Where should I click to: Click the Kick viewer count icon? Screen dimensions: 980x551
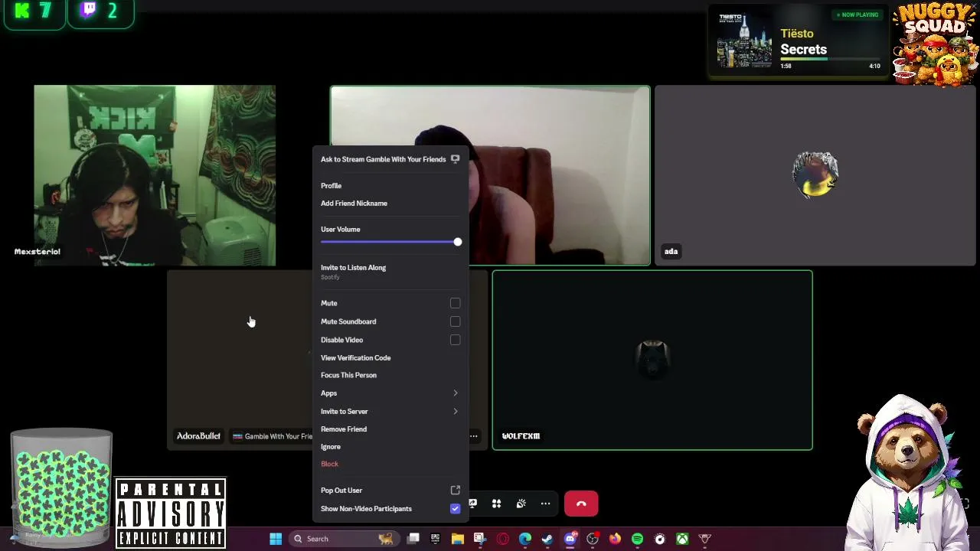[22, 11]
